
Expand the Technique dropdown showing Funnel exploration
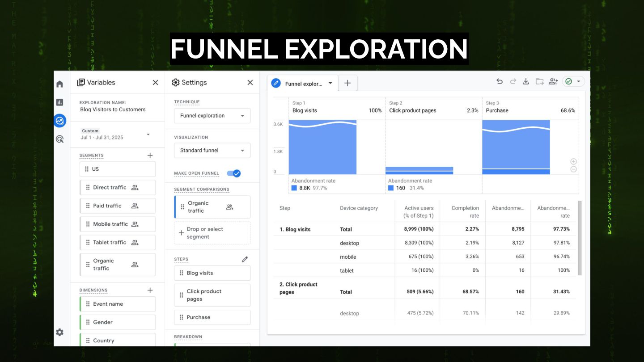[212, 116]
